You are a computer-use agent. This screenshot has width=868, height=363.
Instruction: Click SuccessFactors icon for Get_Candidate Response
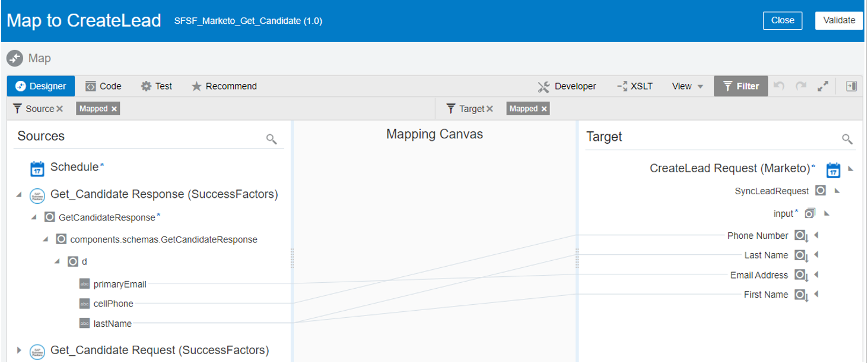point(37,195)
